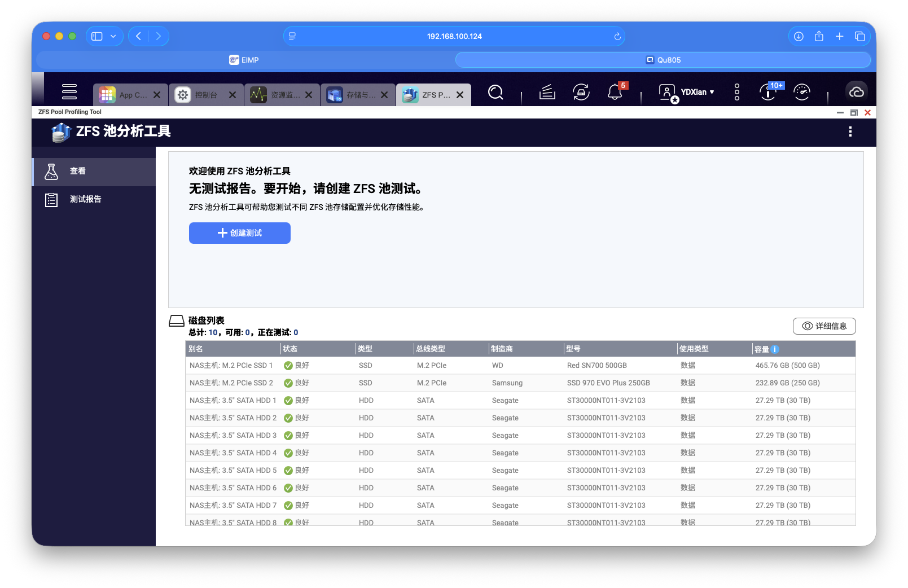Click the external device eject icon
Screen dimensions: 908x588
coord(581,92)
